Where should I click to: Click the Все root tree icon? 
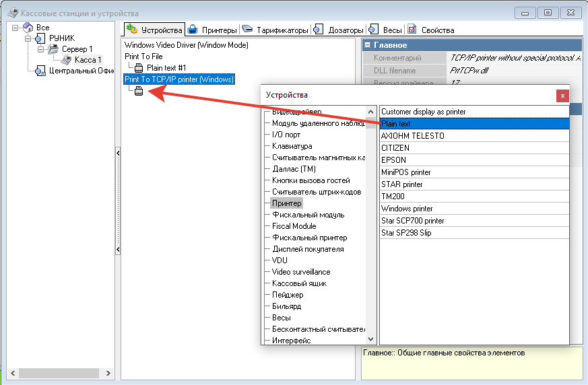click(28, 28)
